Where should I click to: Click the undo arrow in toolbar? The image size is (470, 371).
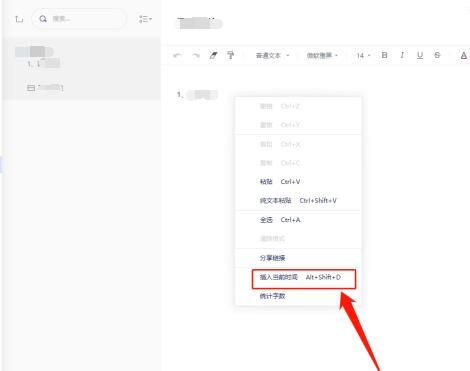pos(178,55)
